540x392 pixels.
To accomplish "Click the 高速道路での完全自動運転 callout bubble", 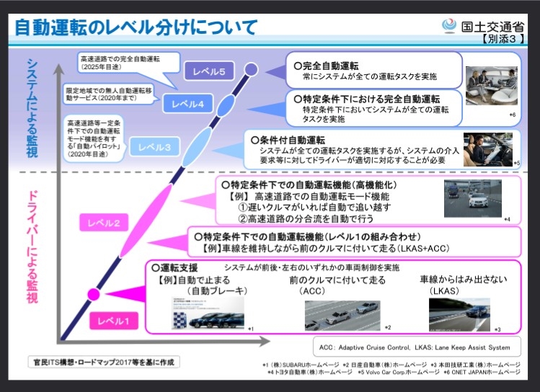I will (x=129, y=62).
